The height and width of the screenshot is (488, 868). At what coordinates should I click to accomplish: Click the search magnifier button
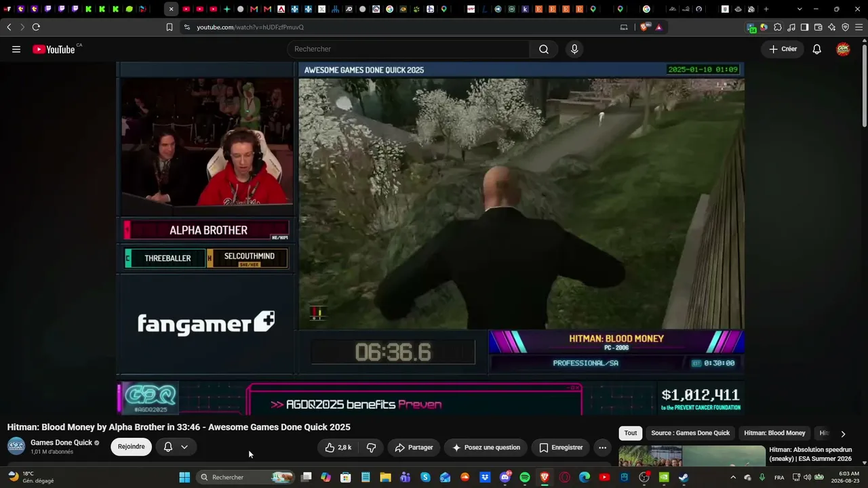click(544, 49)
